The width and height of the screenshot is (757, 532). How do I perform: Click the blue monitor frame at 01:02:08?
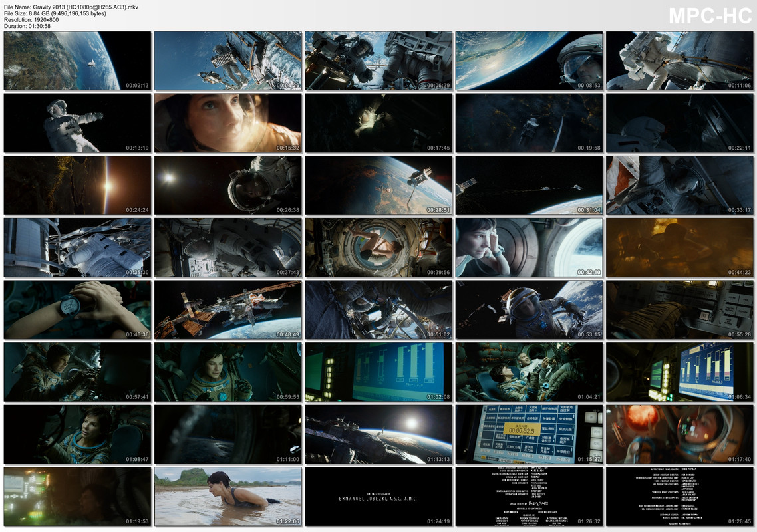(378, 372)
